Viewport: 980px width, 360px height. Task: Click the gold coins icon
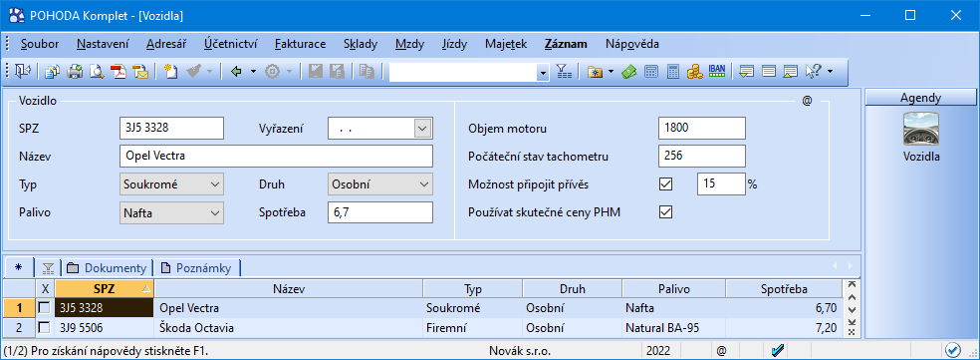pos(694,72)
